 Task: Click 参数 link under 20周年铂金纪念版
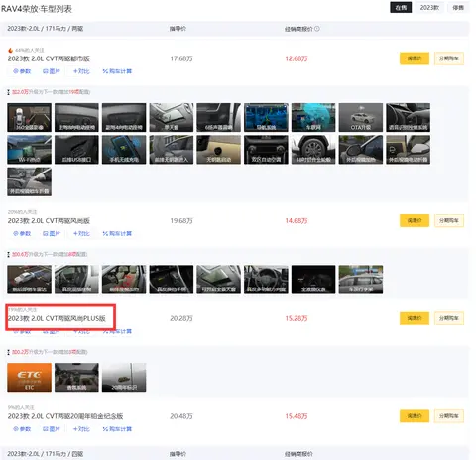22,429
